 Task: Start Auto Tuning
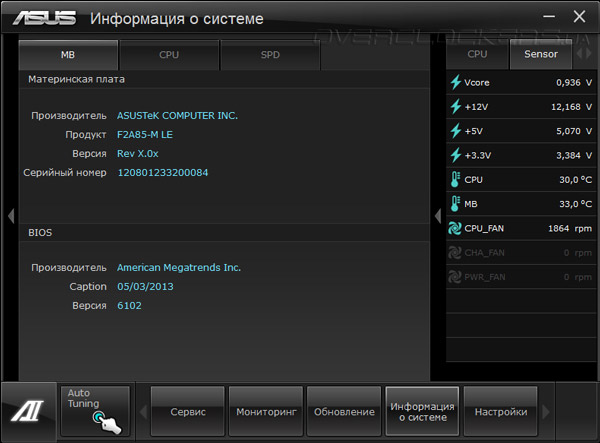coord(95,411)
